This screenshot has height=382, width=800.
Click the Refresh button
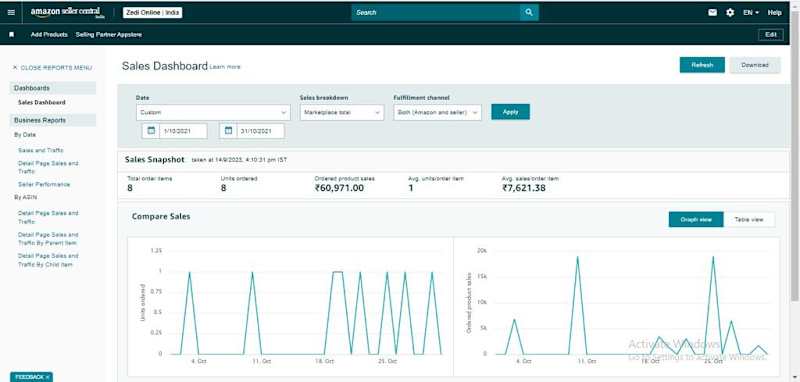[x=702, y=65]
